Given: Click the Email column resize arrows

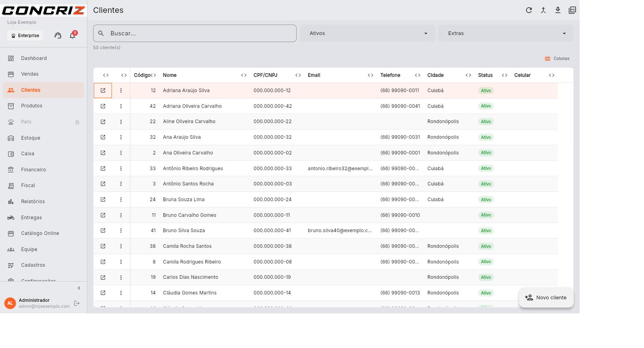Looking at the screenshot, I should coord(371,75).
